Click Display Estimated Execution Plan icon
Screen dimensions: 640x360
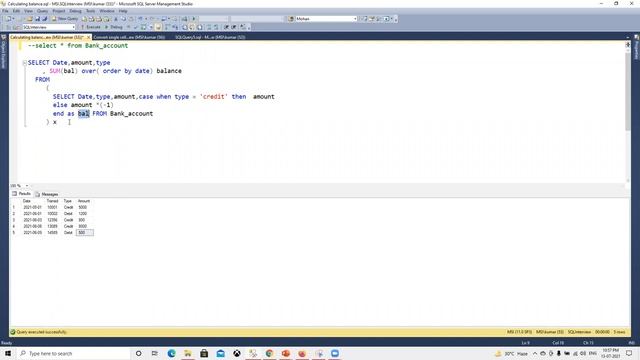[144, 27]
